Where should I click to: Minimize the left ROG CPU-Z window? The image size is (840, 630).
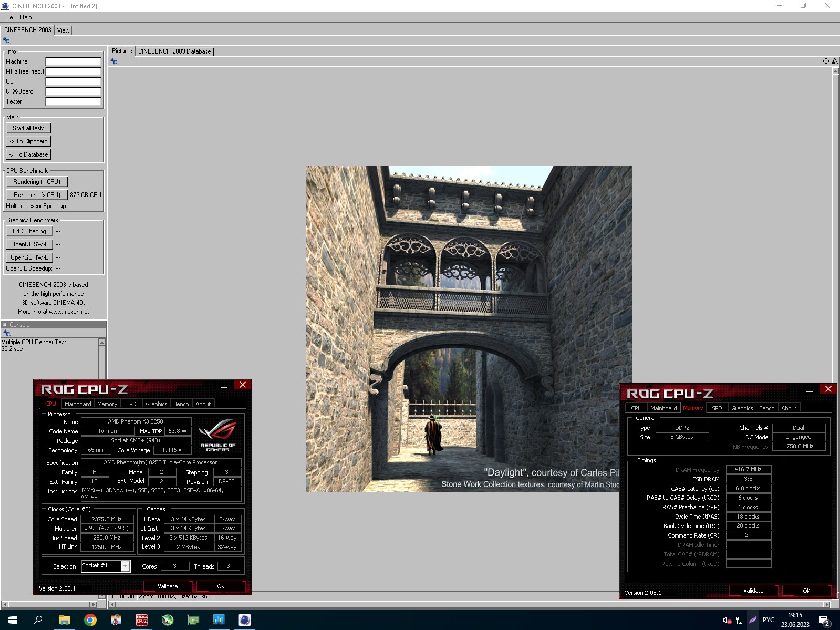[224, 386]
